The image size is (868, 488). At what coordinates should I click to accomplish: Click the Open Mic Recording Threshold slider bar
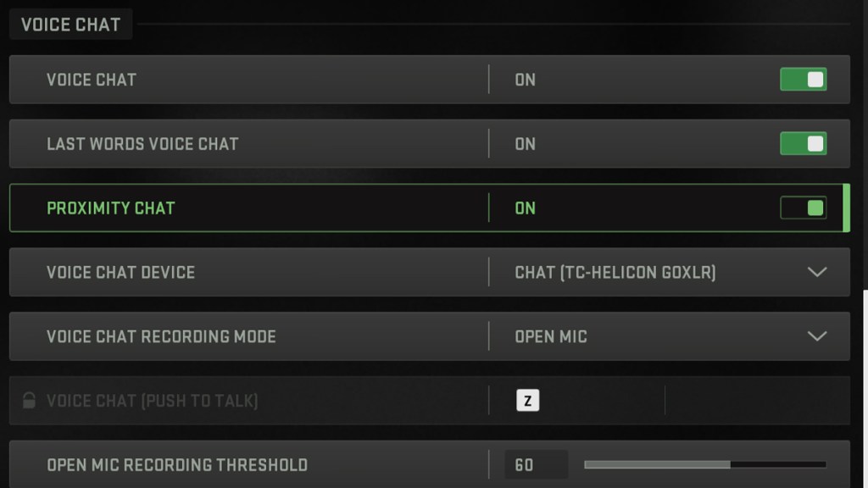click(x=704, y=464)
